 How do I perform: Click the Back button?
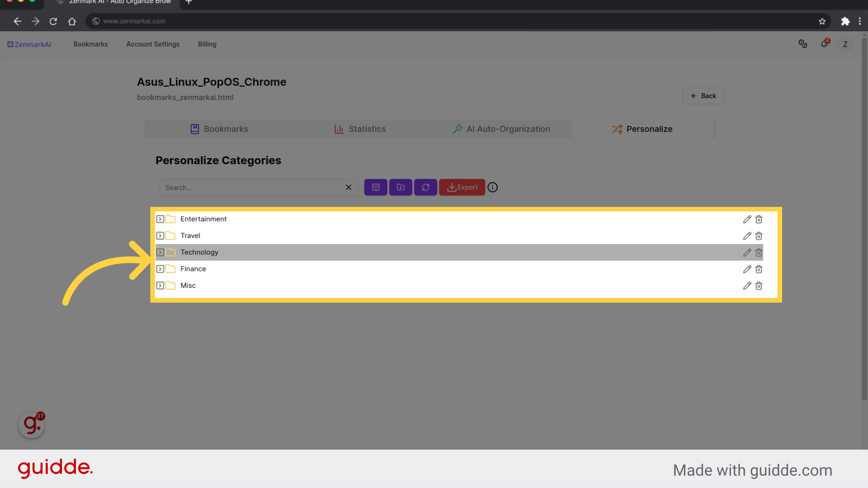click(703, 96)
